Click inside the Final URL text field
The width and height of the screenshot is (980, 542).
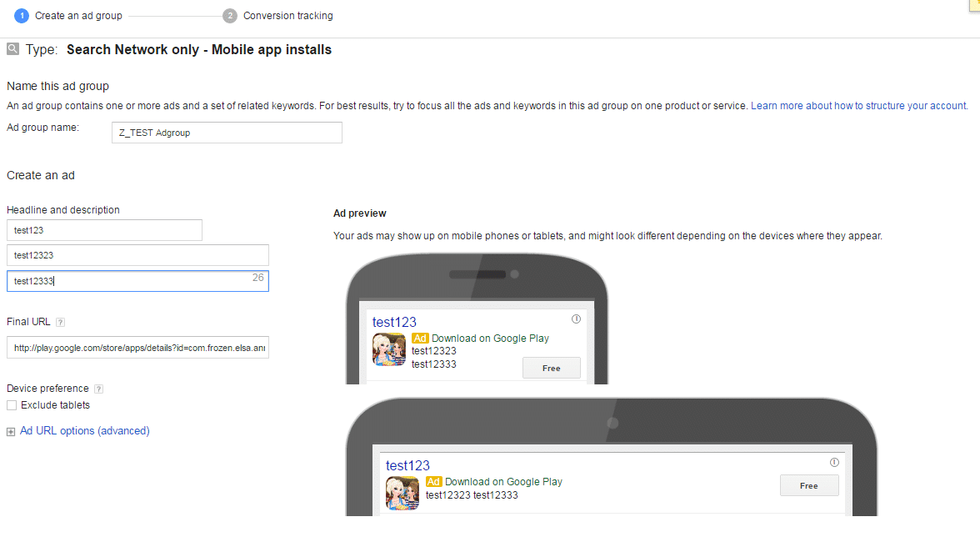137,348
